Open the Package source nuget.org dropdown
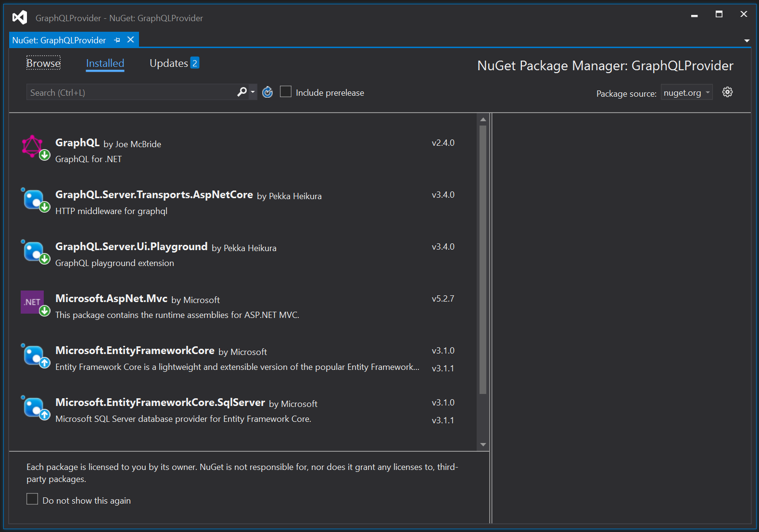This screenshot has width=759, height=532. (686, 92)
